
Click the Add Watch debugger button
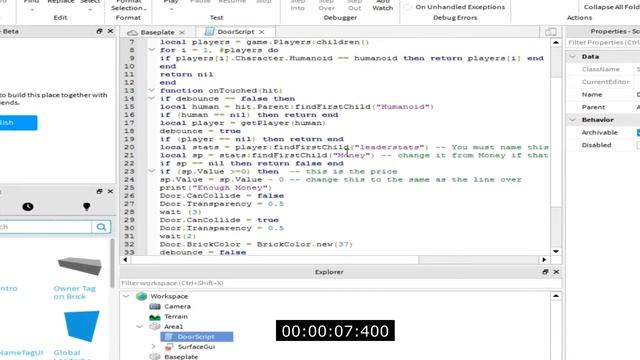tap(382, 5)
